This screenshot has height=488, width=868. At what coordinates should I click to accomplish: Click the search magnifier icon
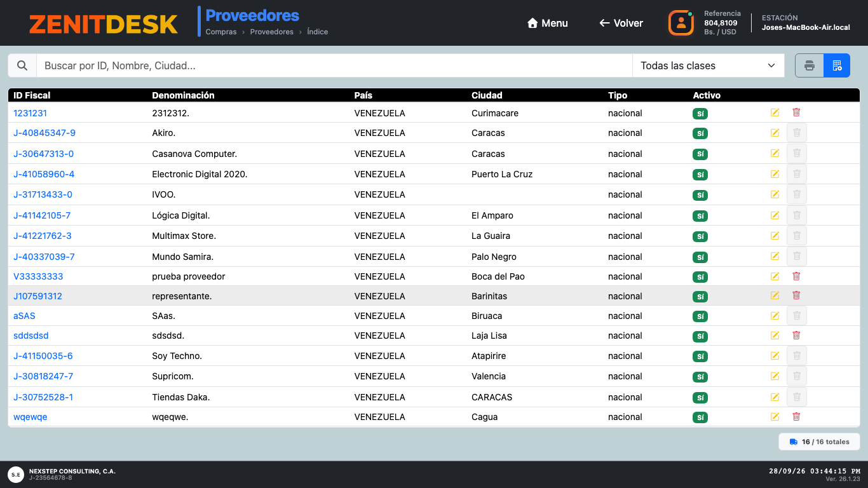22,65
